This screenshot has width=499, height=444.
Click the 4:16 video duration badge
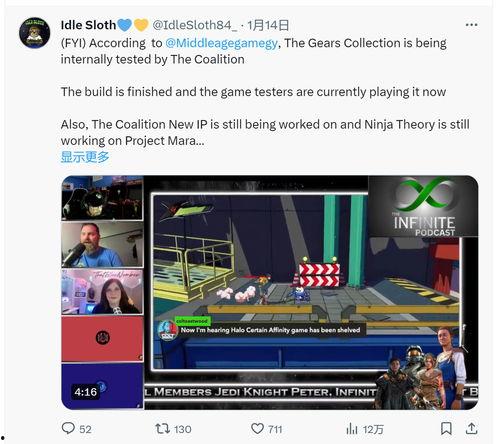pos(86,392)
